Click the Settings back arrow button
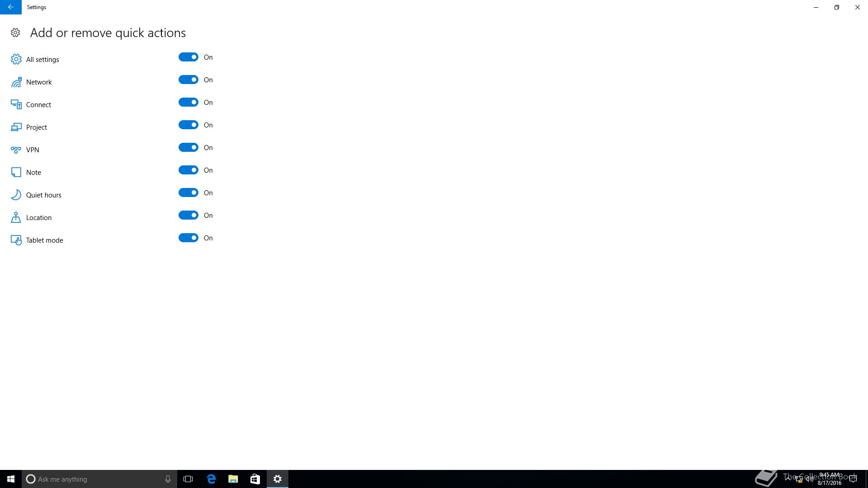This screenshot has height=488, width=868. (10, 7)
